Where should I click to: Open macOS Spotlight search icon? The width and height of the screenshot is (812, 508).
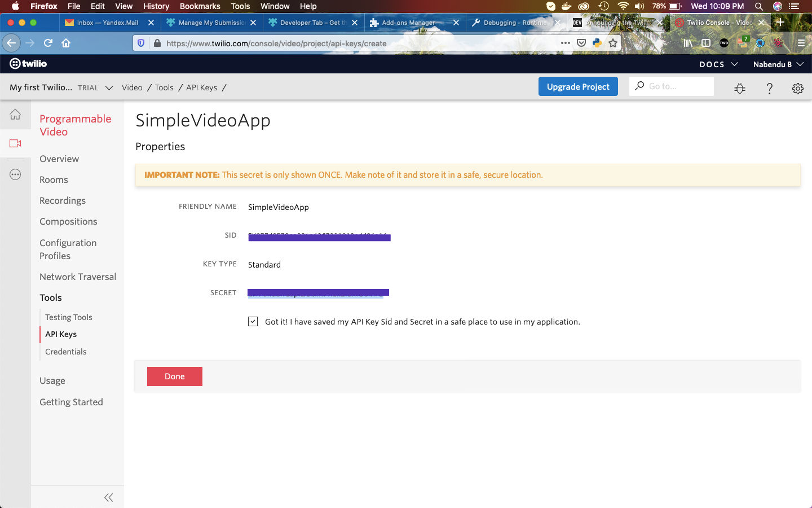click(759, 6)
